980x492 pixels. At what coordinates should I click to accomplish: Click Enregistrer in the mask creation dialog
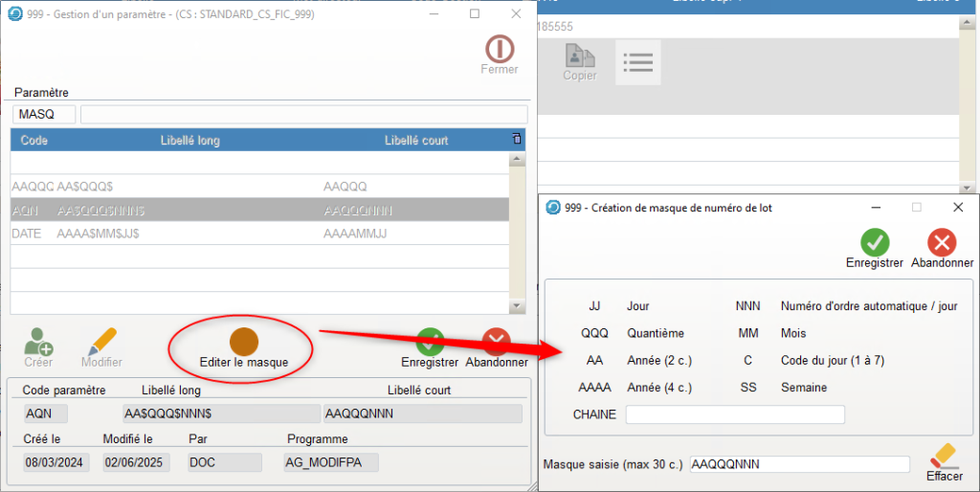click(x=874, y=243)
